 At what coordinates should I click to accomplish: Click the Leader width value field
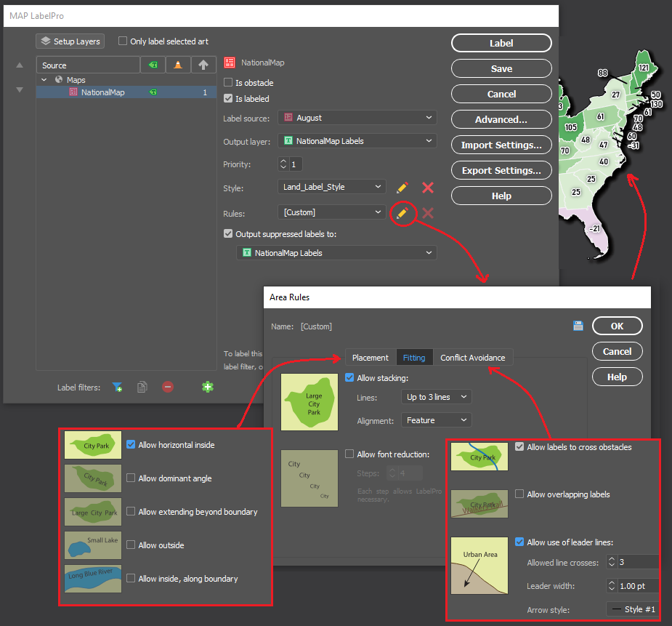tap(638, 586)
